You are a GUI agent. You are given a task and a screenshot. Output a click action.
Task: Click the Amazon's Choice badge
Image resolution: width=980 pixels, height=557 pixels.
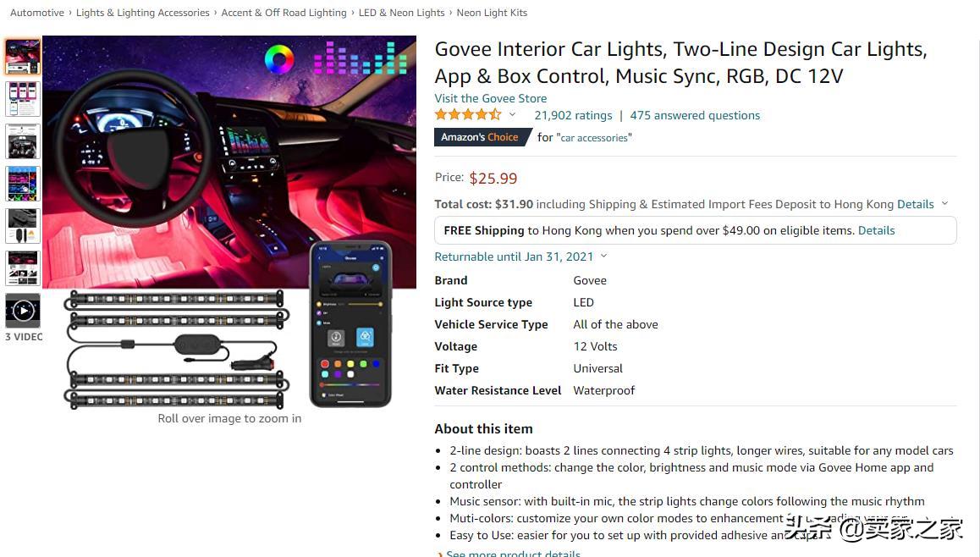click(x=482, y=137)
